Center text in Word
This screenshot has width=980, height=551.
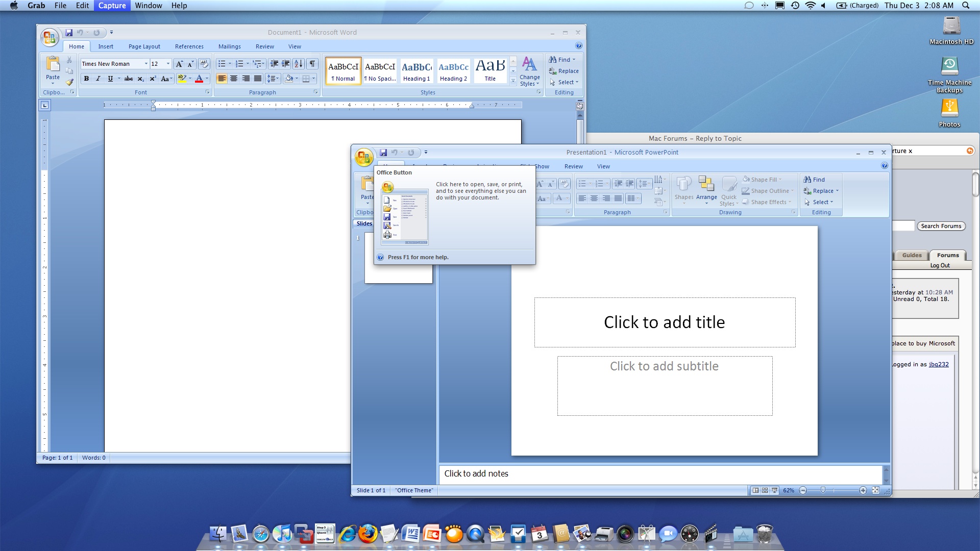click(x=234, y=79)
